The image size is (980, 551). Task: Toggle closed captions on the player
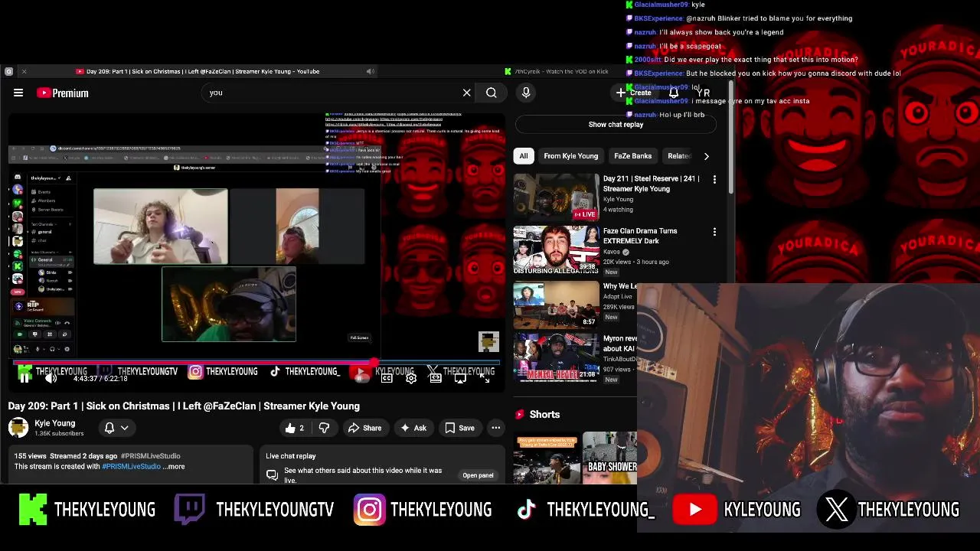(387, 378)
